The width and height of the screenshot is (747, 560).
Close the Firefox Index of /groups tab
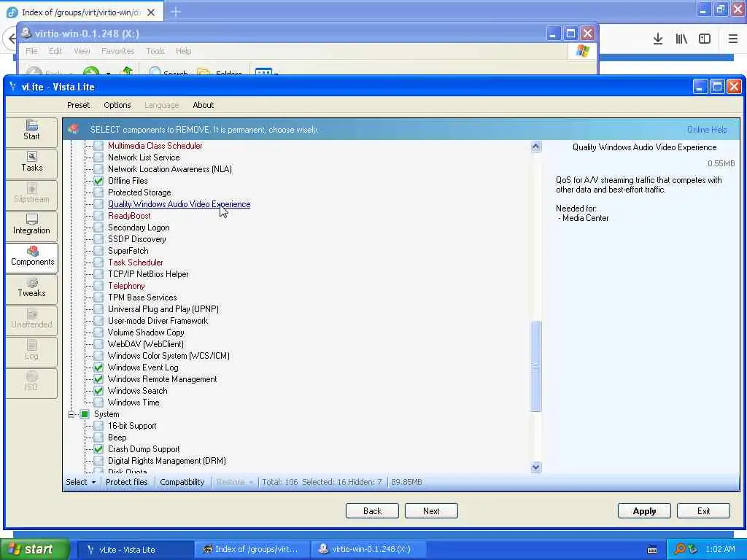[151, 12]
